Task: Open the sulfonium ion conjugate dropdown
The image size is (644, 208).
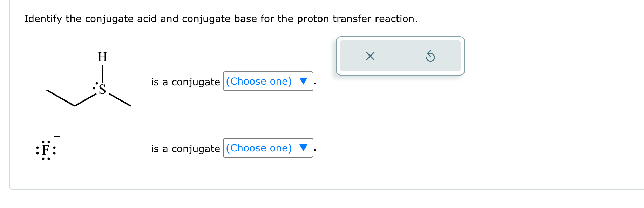Action: (268, 81)
